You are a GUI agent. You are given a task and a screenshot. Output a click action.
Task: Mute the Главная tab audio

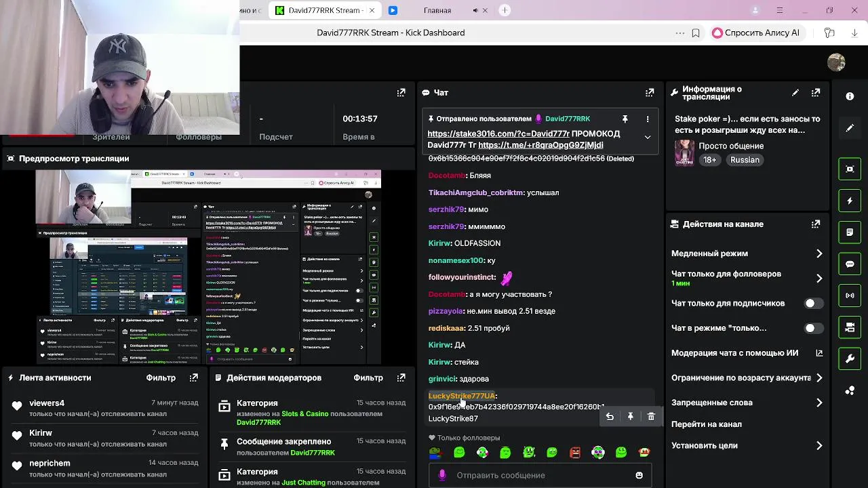pos(475,10)
